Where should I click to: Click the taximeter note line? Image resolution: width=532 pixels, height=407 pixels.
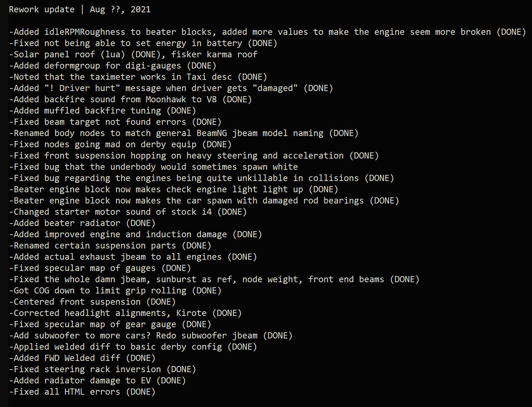[x=138, y=77]
